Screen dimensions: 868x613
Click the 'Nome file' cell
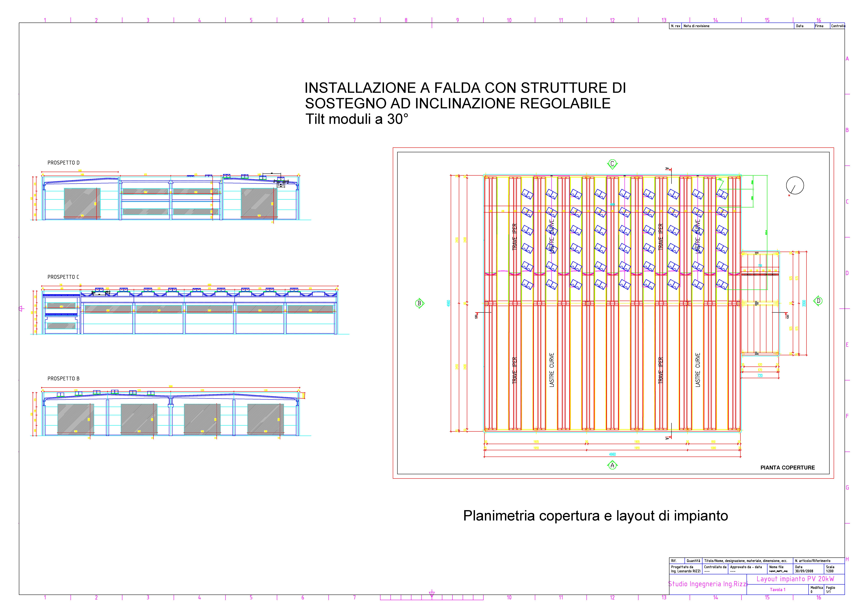pos(780,569)
